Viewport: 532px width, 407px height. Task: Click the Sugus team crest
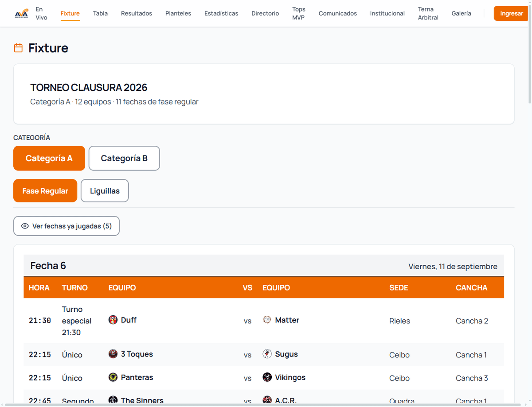click(267, 354)
